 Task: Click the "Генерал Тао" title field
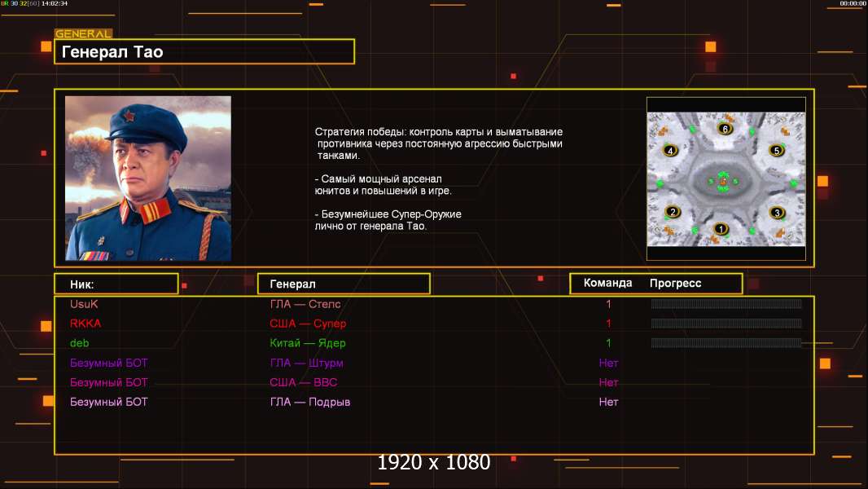click(204, 51)
